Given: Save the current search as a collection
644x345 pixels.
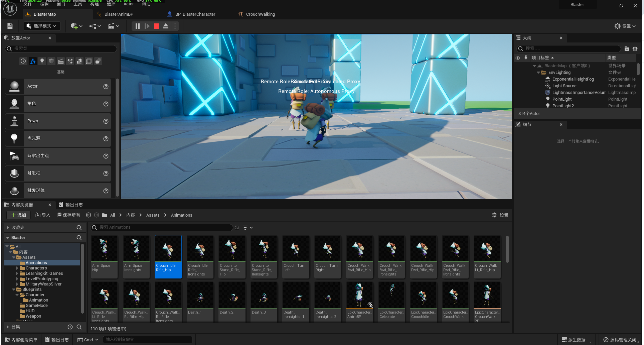Looking at the screenshot, I should pos(236,228).
